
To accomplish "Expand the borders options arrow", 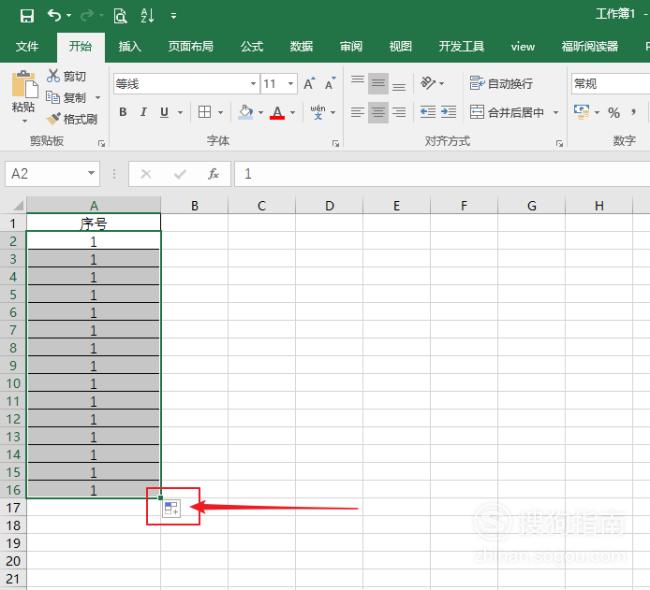I will click(x=221, y=112).
